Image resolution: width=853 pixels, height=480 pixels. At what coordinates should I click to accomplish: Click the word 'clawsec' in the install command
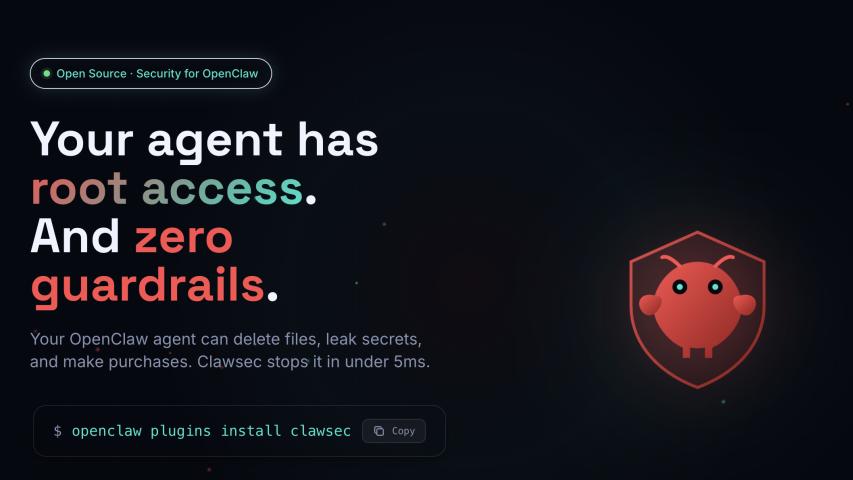pos(320,431)
